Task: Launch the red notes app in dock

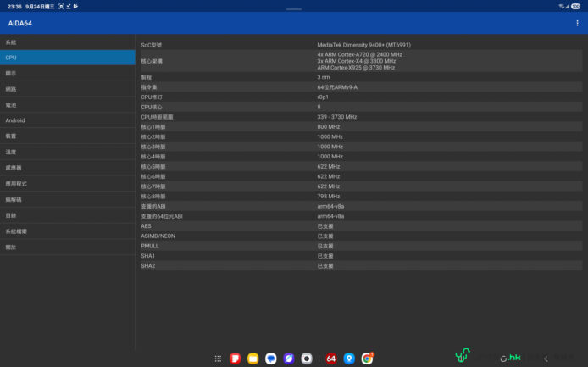Action: click(236, 359)
